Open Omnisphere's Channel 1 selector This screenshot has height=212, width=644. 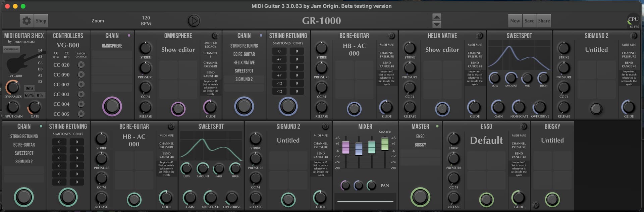click(x=211, y=55)
